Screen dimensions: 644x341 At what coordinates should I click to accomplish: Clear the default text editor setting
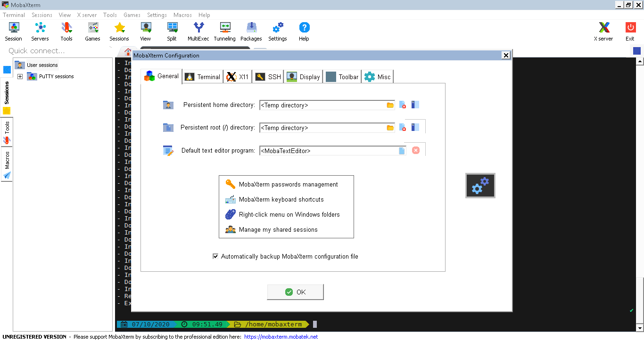point(416,150)
